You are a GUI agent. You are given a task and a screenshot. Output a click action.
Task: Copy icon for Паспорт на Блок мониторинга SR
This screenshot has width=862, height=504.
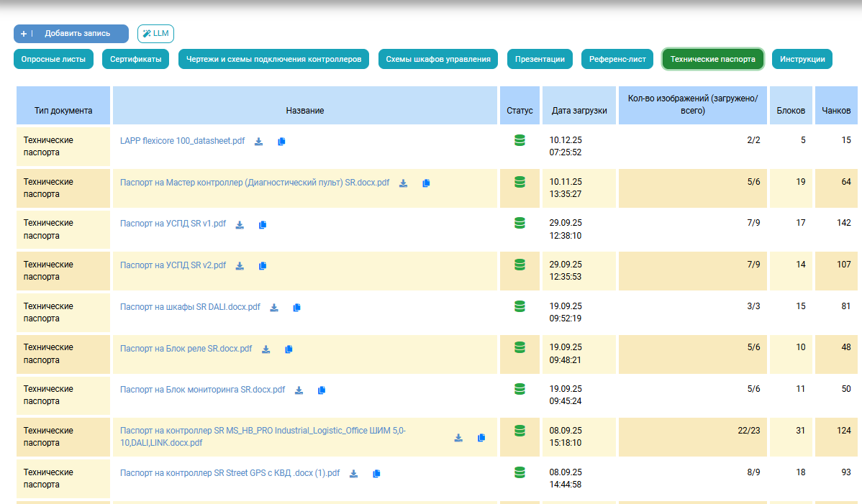[322, 390]
